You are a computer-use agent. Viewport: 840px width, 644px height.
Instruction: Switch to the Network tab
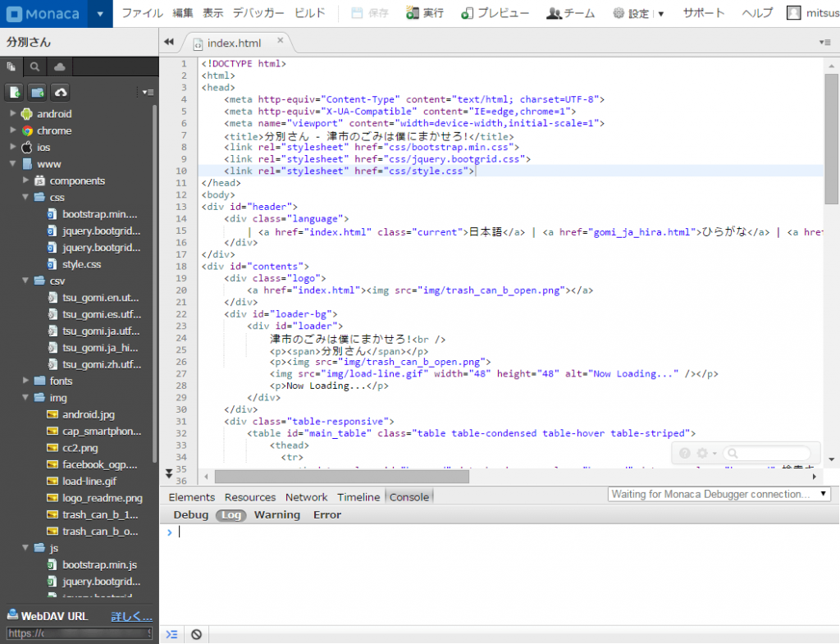coord(306,497)
